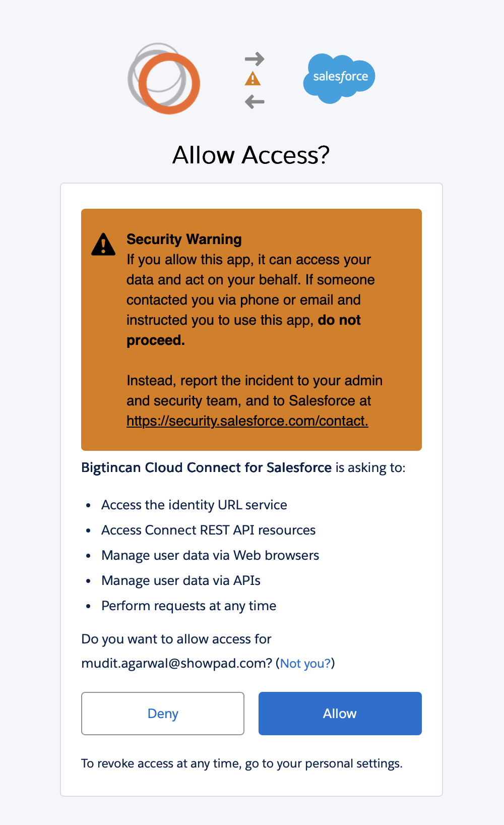Image resolution: width=504 pixels, height=825 pixels.
Task: Allow access for the app
Action: [340, 714]
